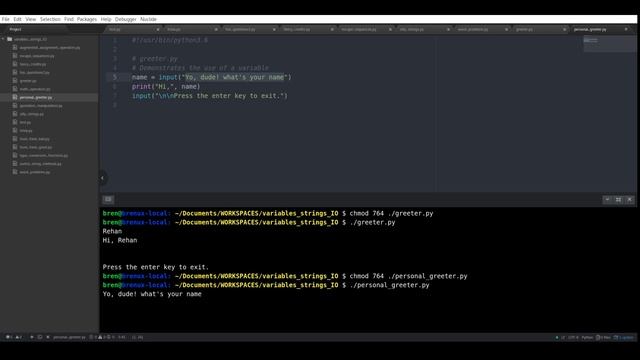Screen dimensions: 640x360
Task: Open the Help menu
Action: coord(106,19)
